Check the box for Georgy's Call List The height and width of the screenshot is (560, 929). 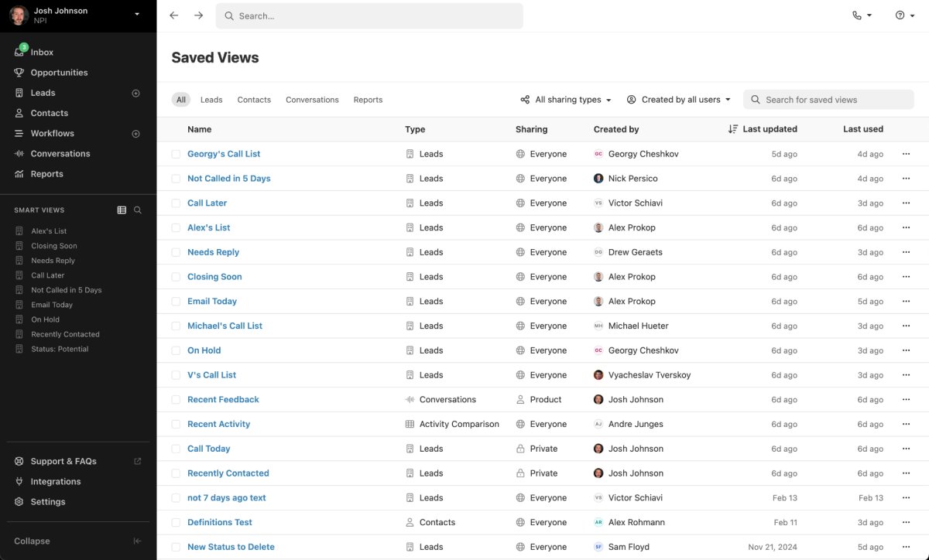coord(176,154)
